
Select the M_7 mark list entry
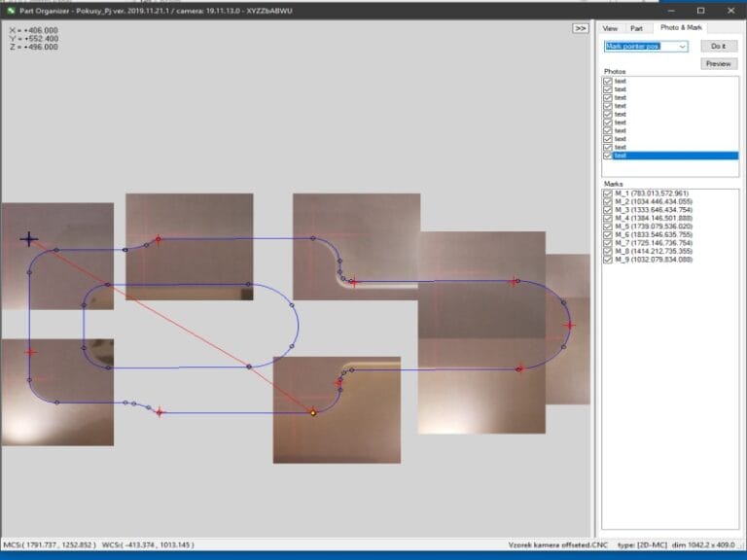click(653, 243)
